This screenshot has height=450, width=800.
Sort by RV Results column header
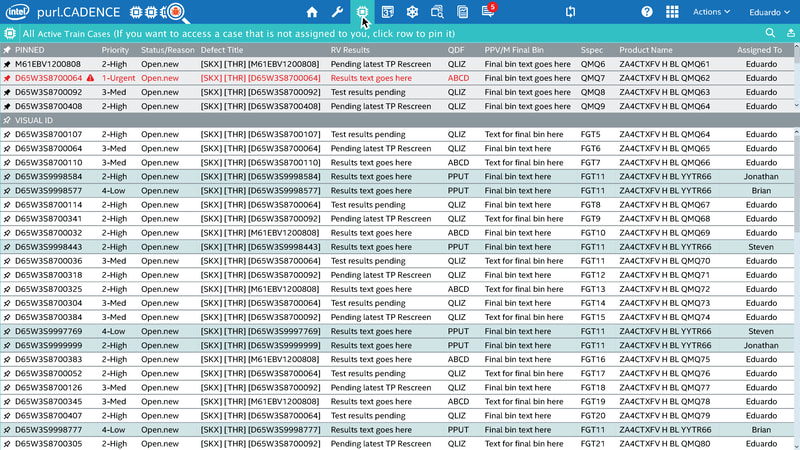[350, 50]
